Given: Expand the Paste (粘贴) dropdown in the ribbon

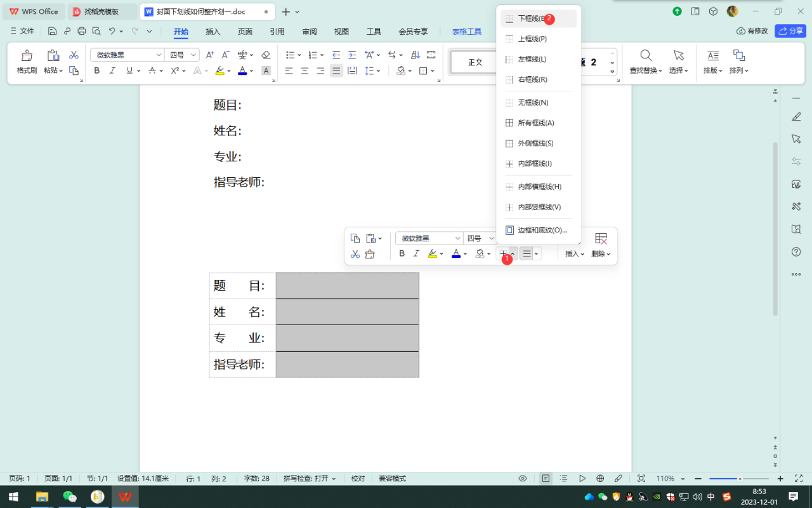Looking at the screenshot, I should point(53,70).
